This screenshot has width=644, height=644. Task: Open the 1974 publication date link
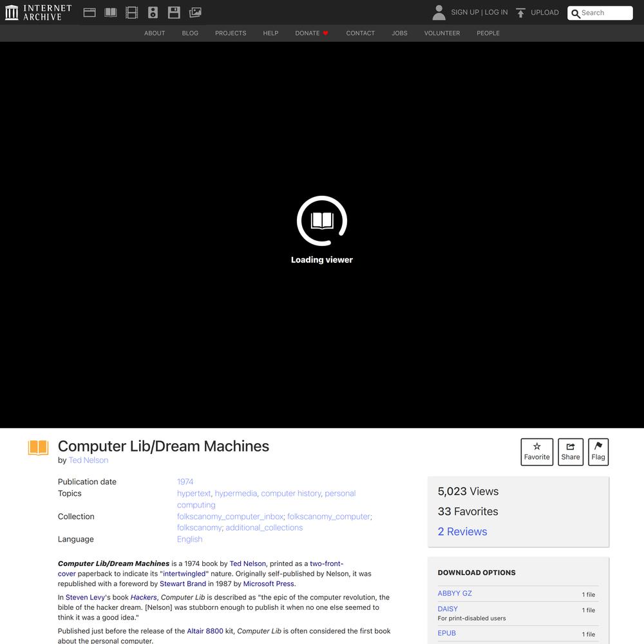pyautogui.click(x=185, y=482)
